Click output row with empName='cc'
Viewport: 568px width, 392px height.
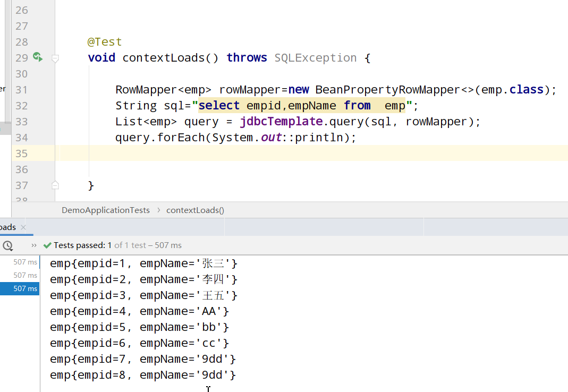[139, 343]
